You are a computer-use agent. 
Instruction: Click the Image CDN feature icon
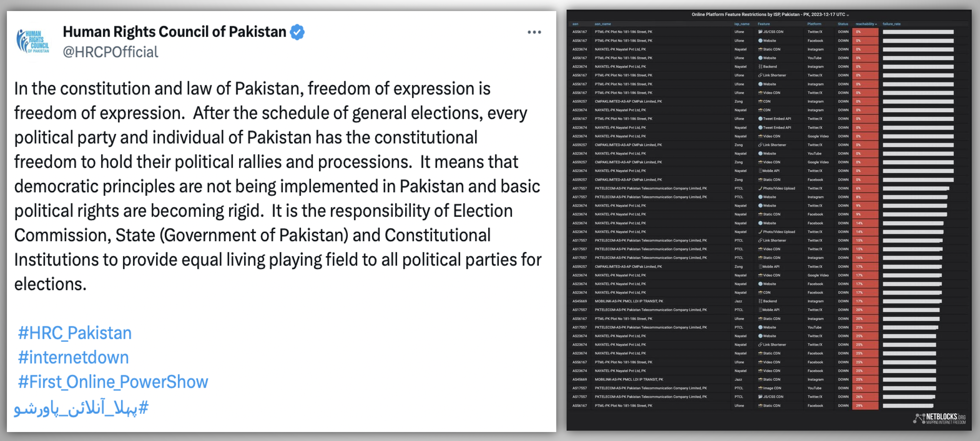coord(760,388)
